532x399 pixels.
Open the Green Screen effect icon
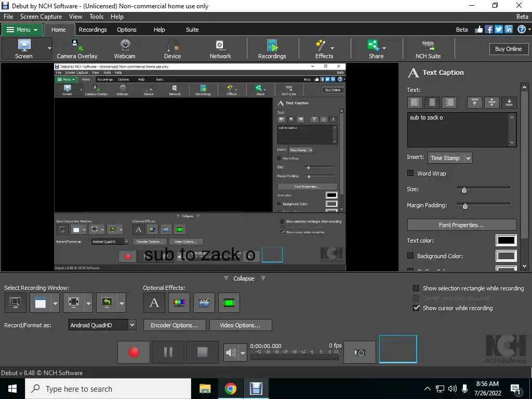coord(229,302)
